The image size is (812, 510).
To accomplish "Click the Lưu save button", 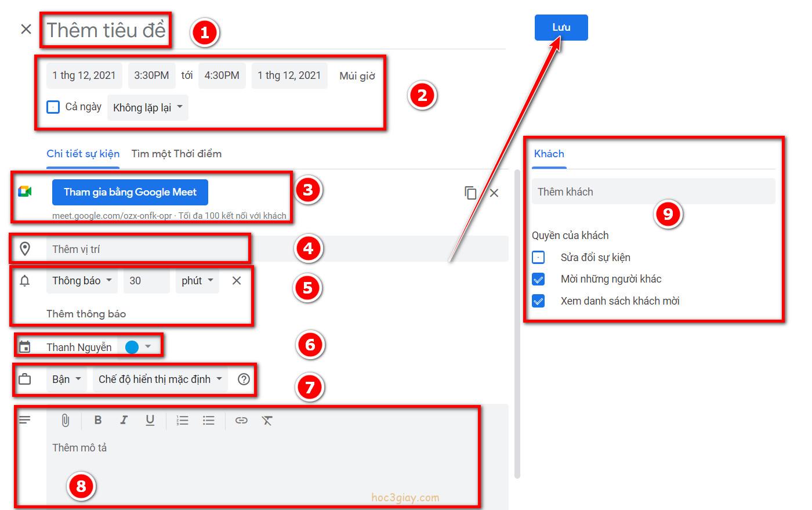I will coord(561,27).
